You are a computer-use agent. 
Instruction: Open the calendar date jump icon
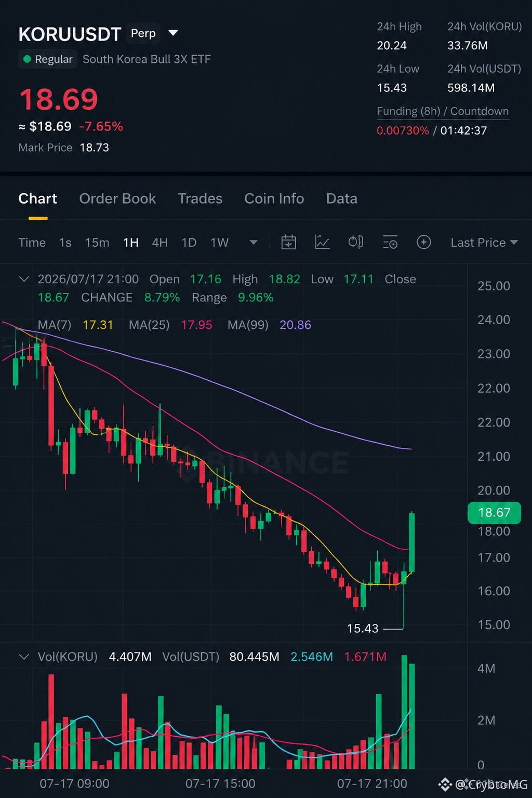point(288,242)
